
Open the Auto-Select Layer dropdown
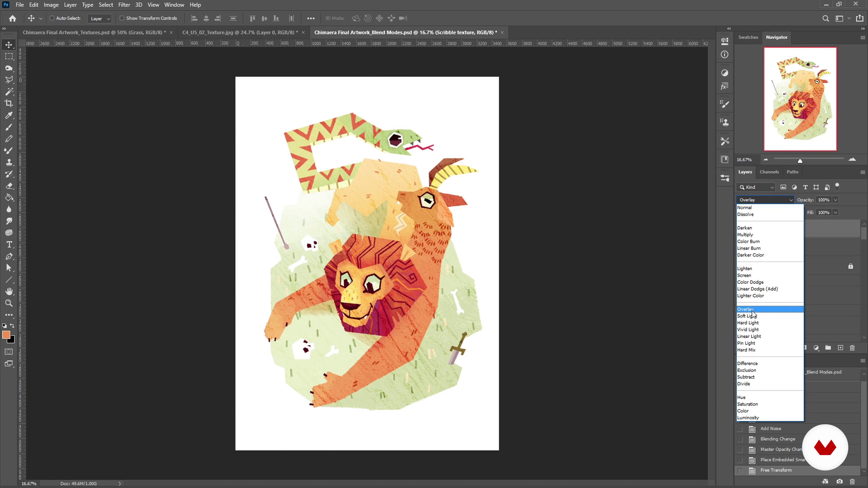click(99, 19)
